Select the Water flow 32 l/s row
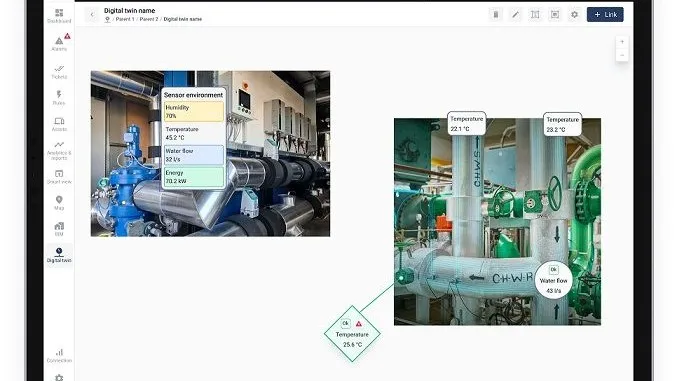Image resolution: width=677 pixels, height=381 pixels. coord(194,155)
